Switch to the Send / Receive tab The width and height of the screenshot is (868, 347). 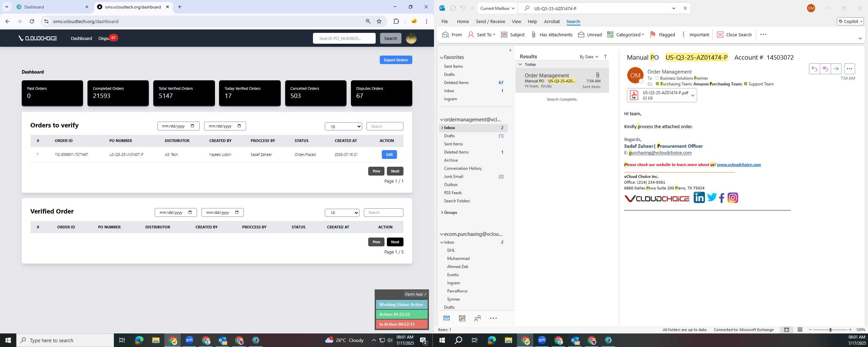click(490, 21)
